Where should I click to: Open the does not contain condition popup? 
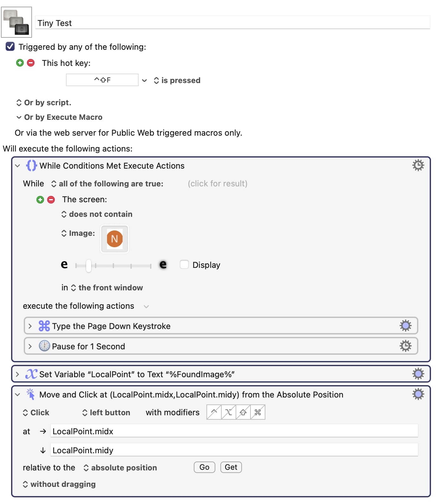click(x=97, y=214)
